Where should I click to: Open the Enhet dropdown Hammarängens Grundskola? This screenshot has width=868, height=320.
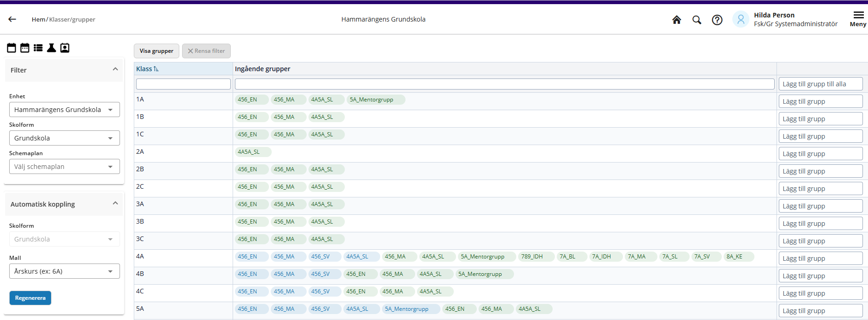[x=64, y=110]
